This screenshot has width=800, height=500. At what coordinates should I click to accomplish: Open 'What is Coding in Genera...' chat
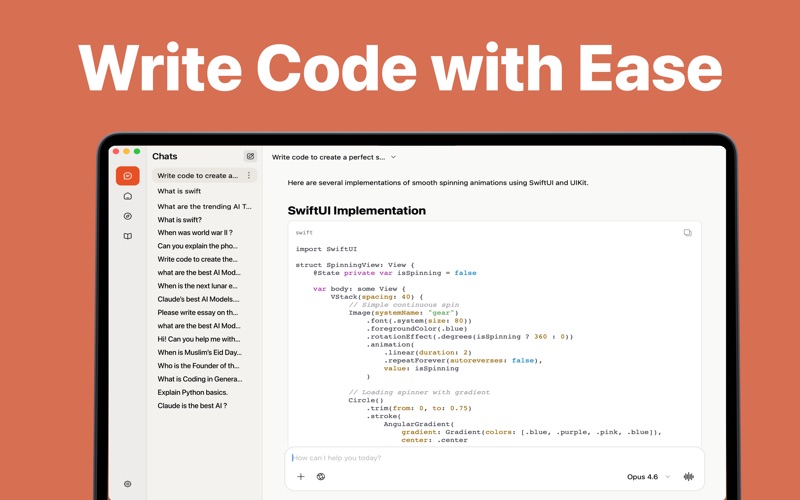tap(200, 379)
